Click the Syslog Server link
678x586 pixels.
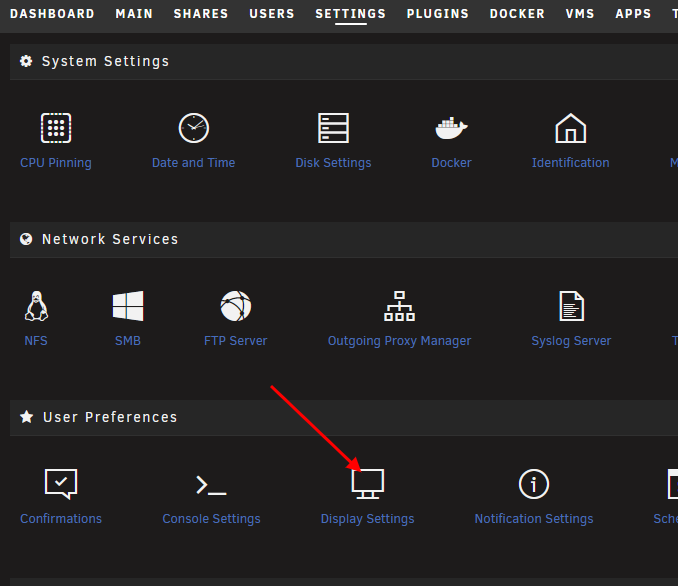pyautogui.click(x=572, y=341)
